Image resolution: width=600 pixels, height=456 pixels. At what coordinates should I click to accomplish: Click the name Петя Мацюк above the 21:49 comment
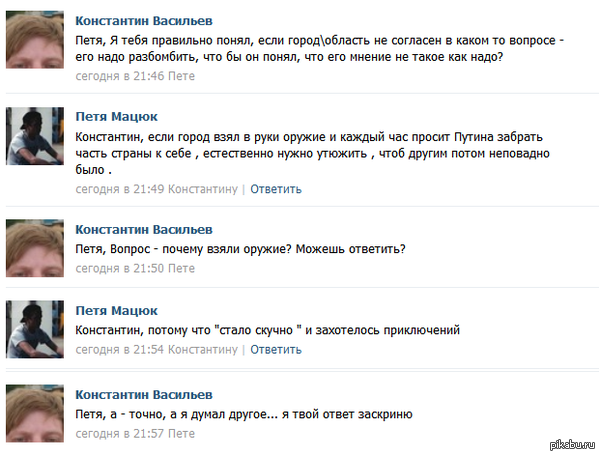[x=116, y=117]
